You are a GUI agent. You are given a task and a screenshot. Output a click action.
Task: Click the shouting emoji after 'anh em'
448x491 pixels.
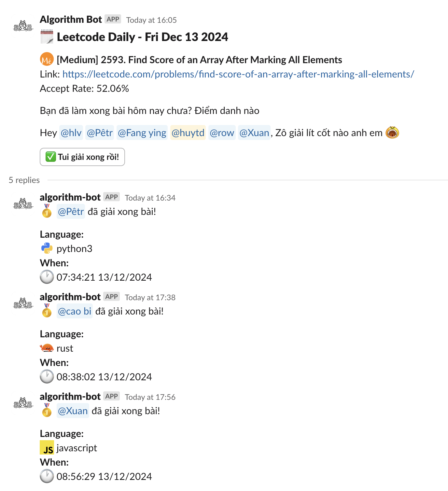[392, 133]
